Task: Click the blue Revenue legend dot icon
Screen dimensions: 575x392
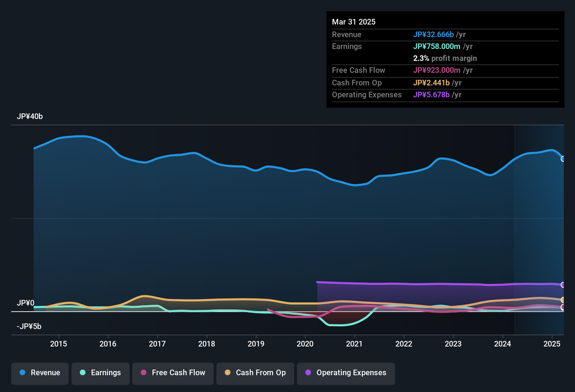Action: point(22,373)
